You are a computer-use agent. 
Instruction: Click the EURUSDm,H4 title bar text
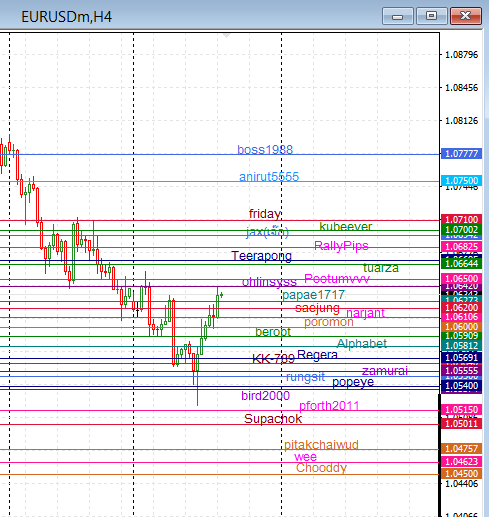pyautogui.click(x=67, y=17)
